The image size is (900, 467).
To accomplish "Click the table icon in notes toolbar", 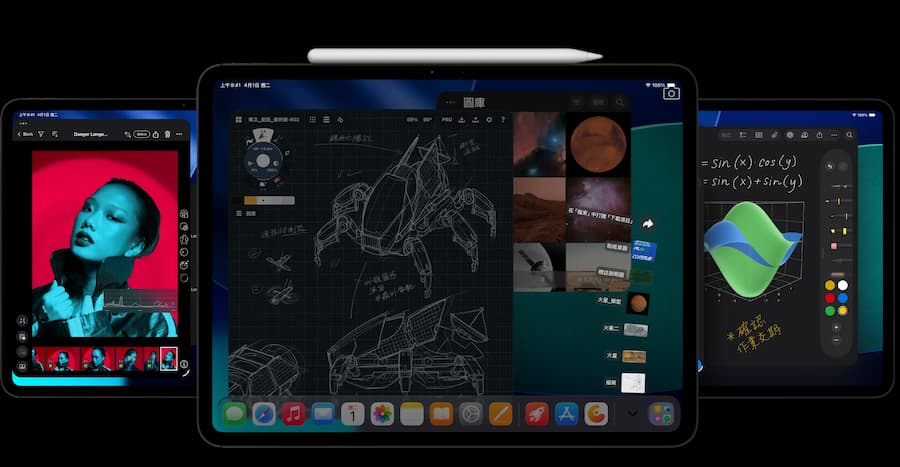I will [759, 135].
